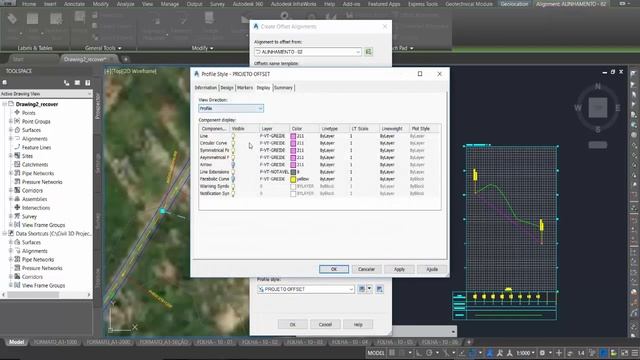The height and width of the screenshot is (360, 640).
Task: Add new layout with plus tab
Action: pyautogui.click(x=469, y=342)
